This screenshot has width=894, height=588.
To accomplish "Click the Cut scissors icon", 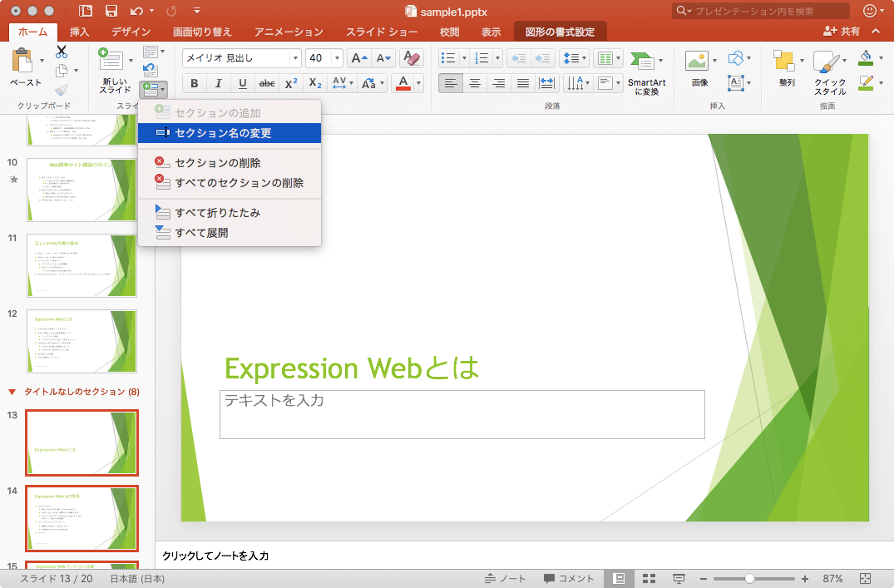I will [x=62, y=52].
